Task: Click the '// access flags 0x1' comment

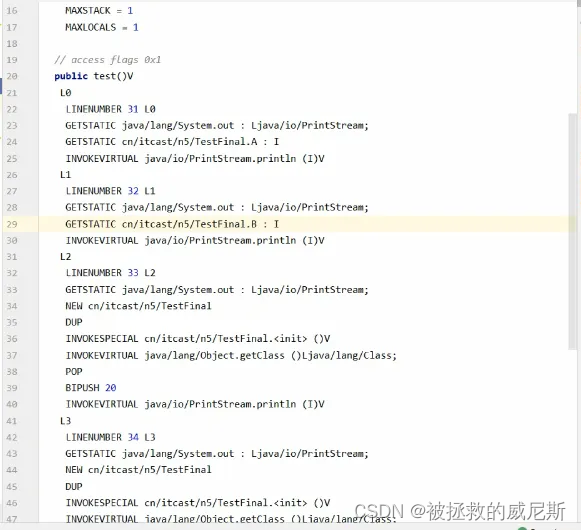Action: tap(107, 60)
